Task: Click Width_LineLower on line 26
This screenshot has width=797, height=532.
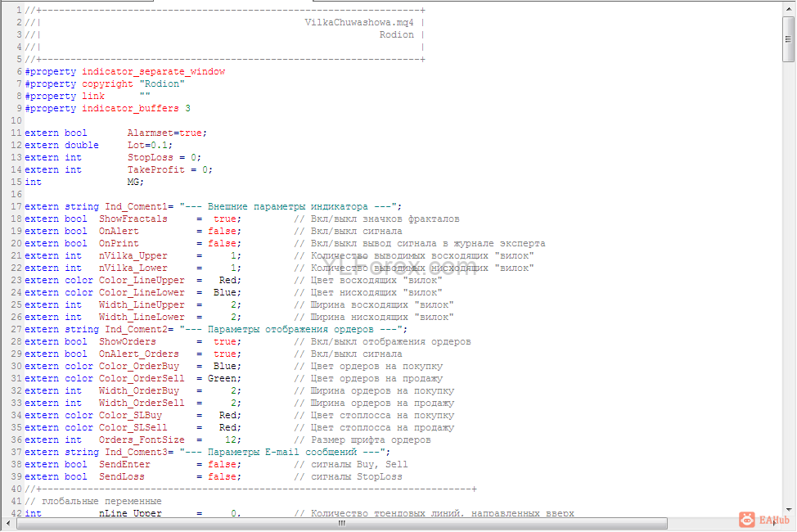Action: 142,317
